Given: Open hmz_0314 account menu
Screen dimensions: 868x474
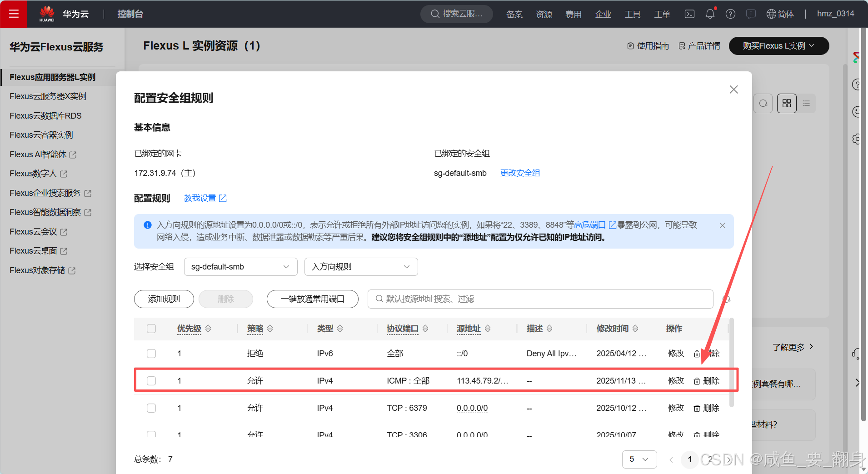Looking at the screenshot, I should (835, 14).
